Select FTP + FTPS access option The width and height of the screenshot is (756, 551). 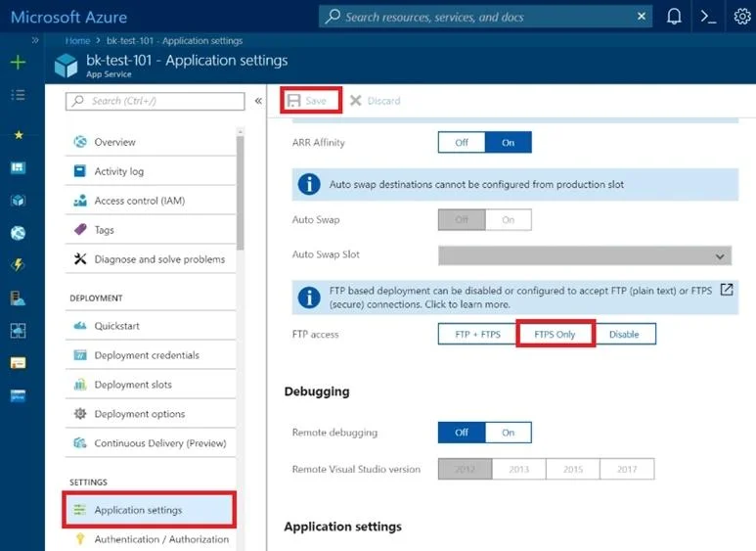click(477, 334)
